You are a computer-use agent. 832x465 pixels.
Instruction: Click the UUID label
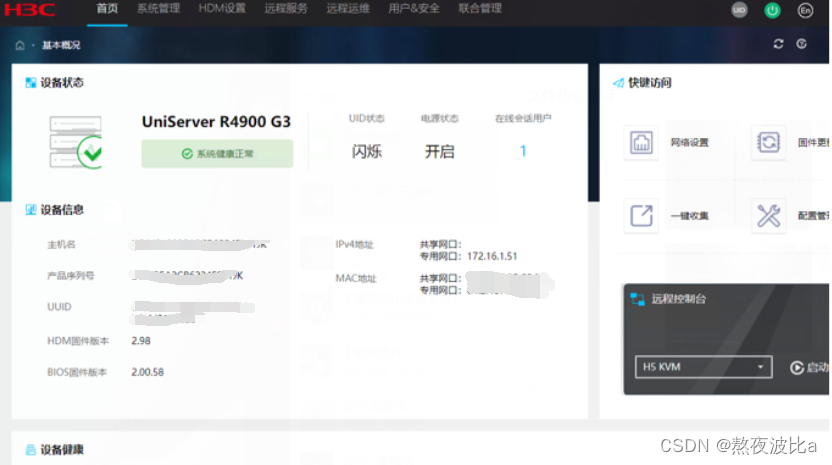coord(59,307)
